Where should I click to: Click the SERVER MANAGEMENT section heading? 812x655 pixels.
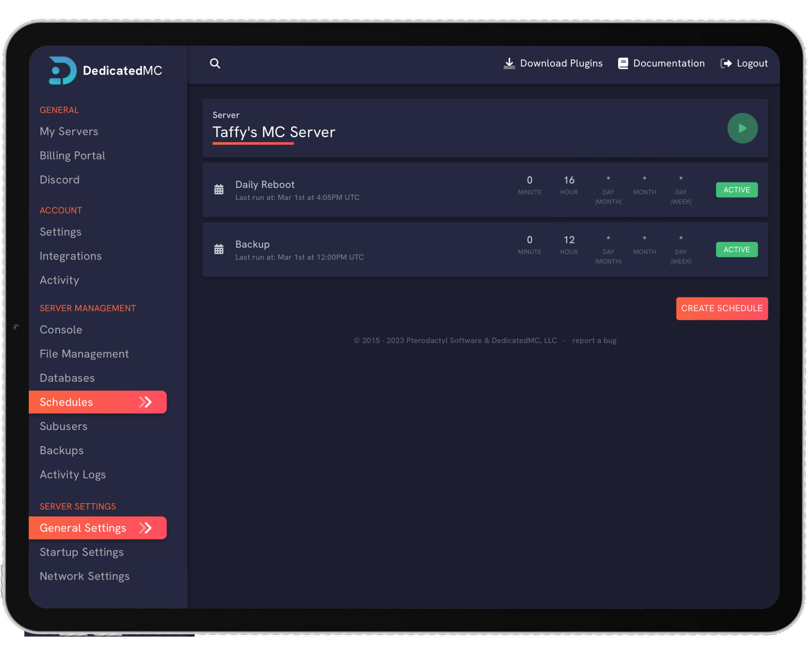pos(88,308)
